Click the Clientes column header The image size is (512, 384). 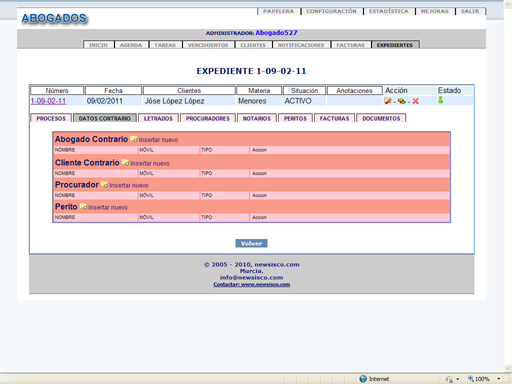(x=189, y=91)
